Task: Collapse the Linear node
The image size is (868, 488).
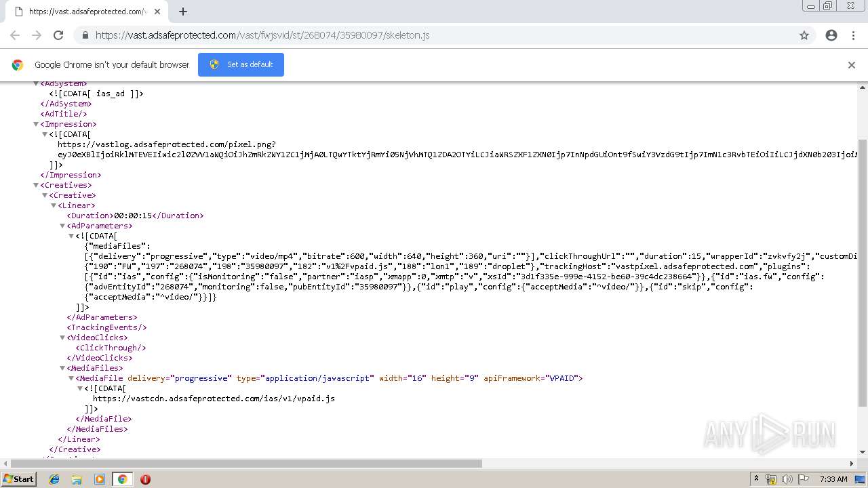Action: click(54, 205)
